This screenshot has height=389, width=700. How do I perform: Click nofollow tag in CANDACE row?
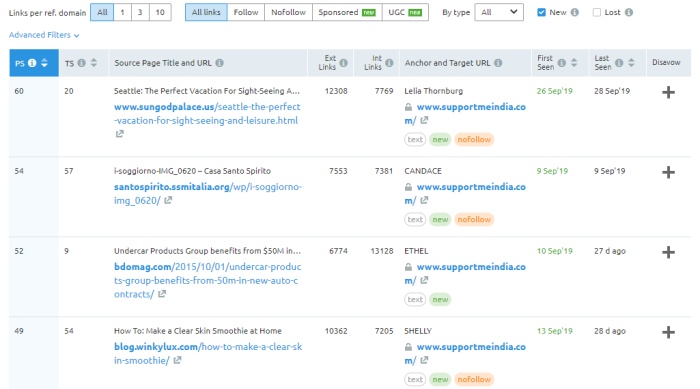coord(474,219)
